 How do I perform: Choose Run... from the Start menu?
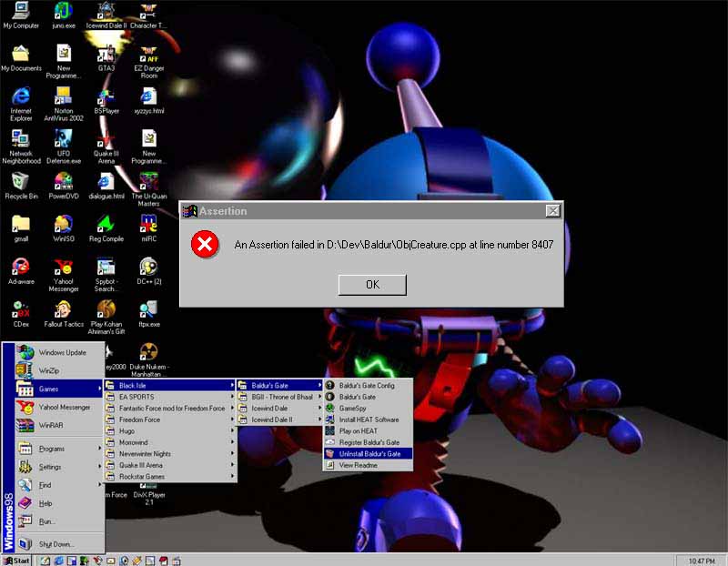tap(59, 521)
